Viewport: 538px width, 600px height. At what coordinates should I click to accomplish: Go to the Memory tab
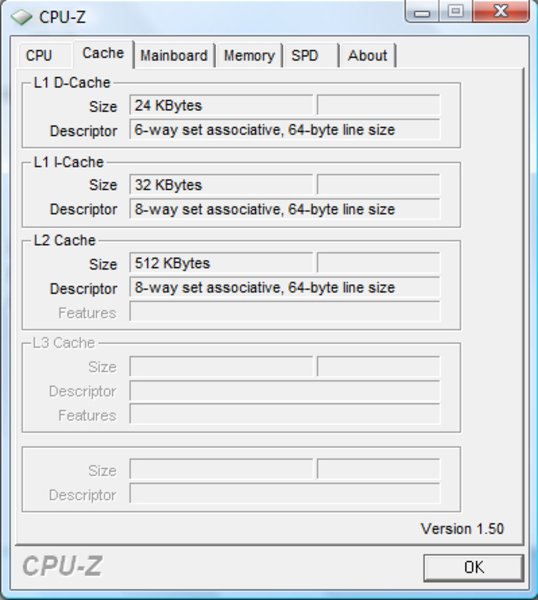point(249,55)
